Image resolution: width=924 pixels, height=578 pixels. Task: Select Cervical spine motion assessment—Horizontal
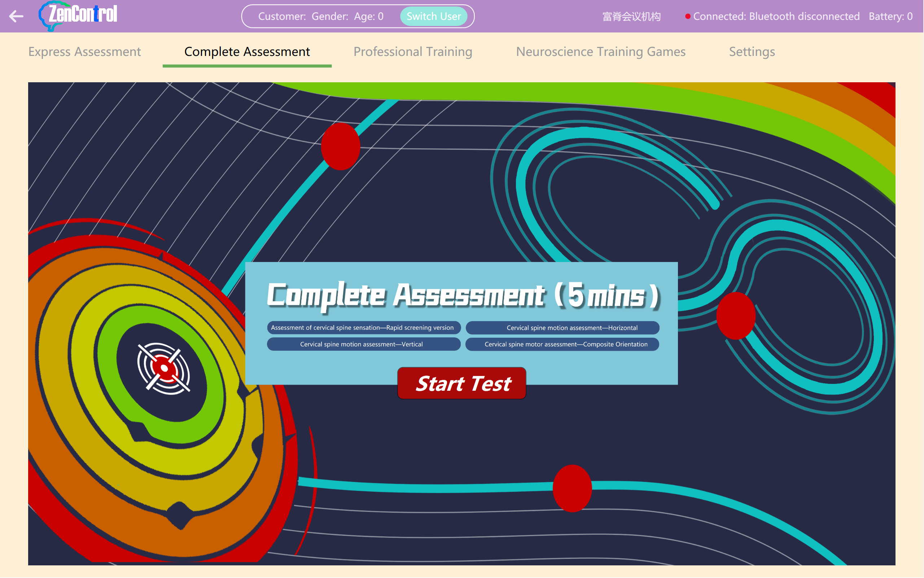(562, 328)
